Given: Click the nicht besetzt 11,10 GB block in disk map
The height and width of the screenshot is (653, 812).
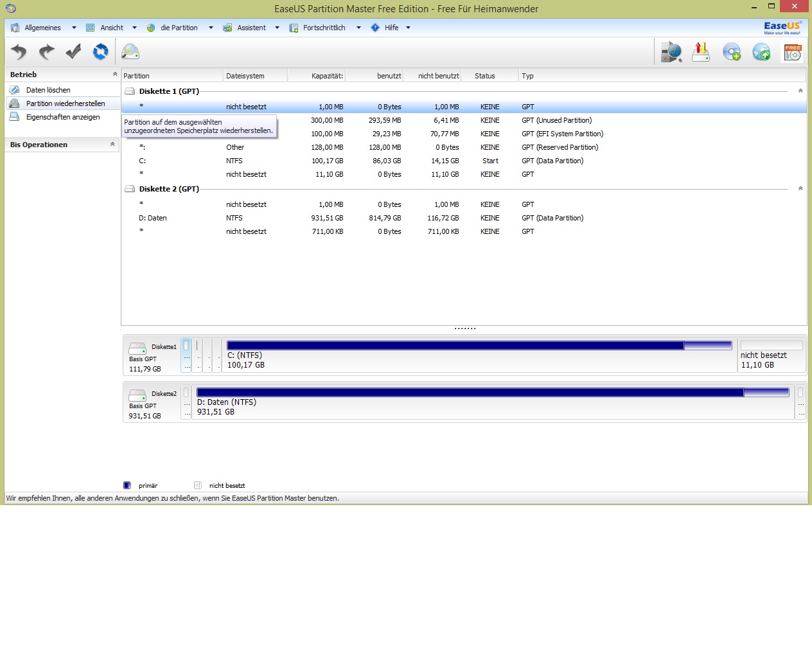Looking at the screenshot, I should click(772, 355).
